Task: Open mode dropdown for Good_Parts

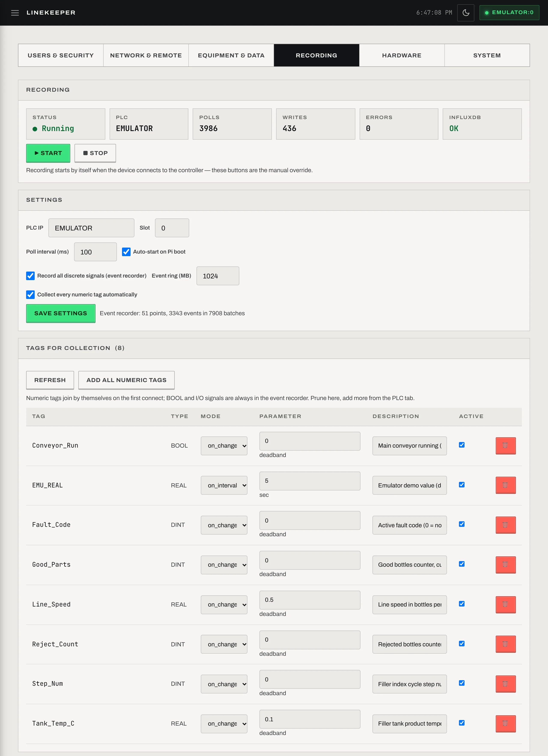Action: [224, 565]
